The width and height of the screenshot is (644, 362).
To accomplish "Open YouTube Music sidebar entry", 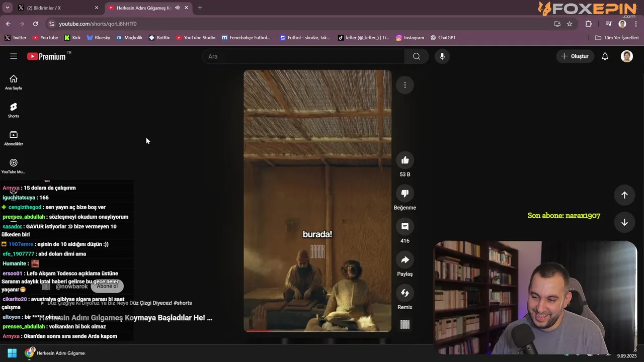I will tap(14, 166).
